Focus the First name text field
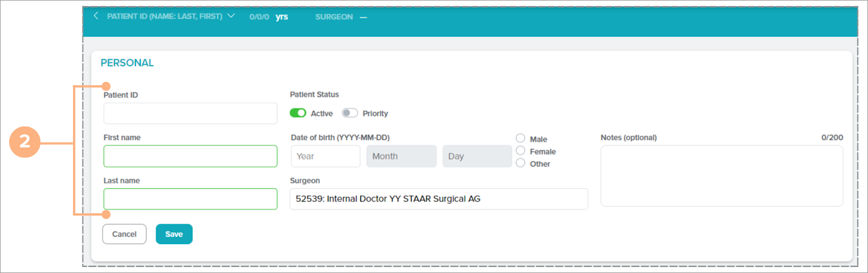Image resolution: width=868 pixels, height=273 pixels. 190,156
